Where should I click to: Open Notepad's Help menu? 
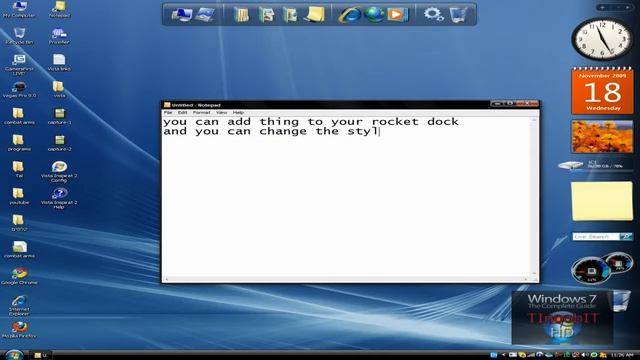[x=238, y=112]
